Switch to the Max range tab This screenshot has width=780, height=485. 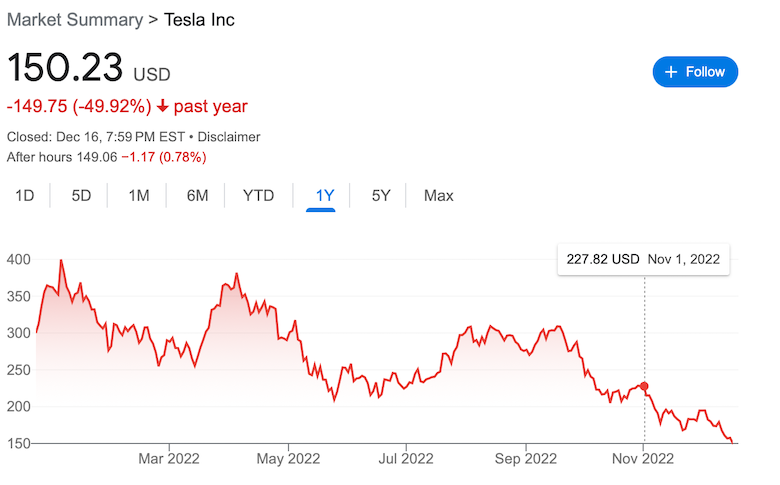pos(438,196)
